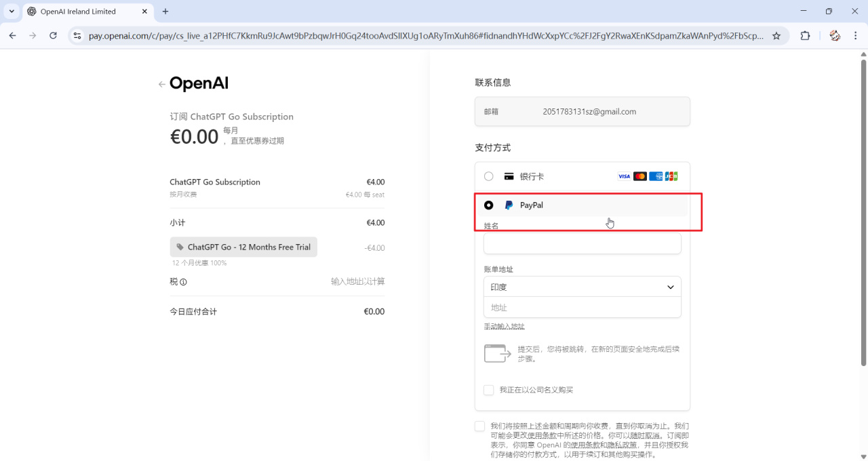This screenshot has height=461, width=868.
Task: Click the 输入地址以计算 tax text
Action: pos(357,281)
